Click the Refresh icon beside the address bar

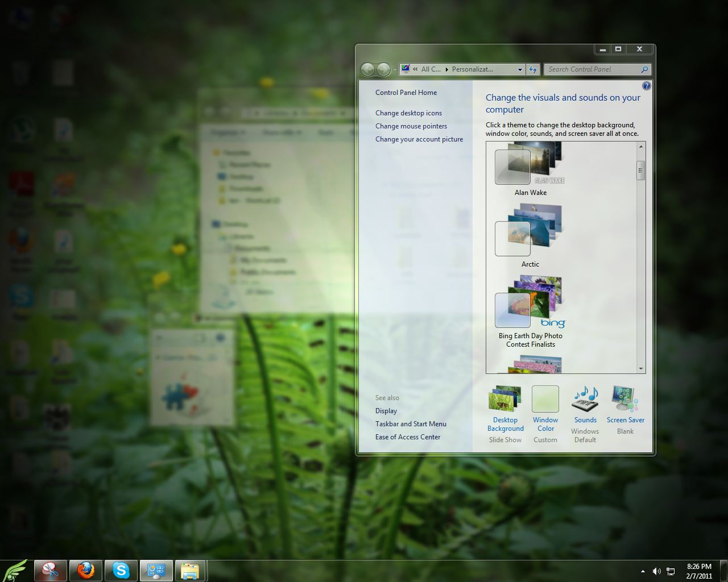click(533, 69)
